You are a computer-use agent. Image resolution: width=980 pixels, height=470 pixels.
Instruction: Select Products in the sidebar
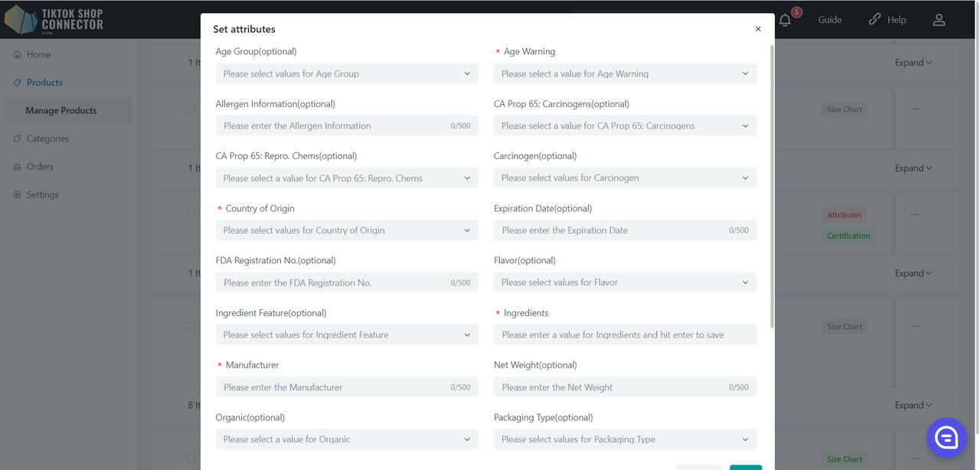click(44, 83)
